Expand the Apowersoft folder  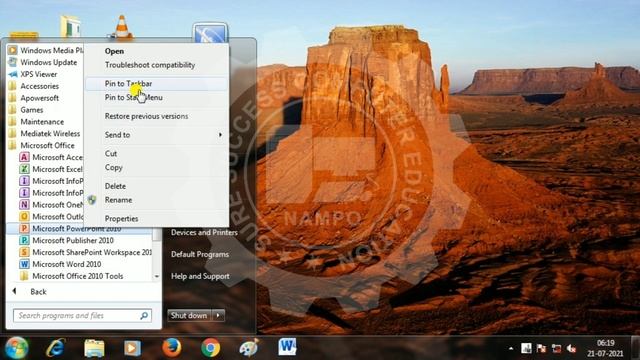point(34,98)
